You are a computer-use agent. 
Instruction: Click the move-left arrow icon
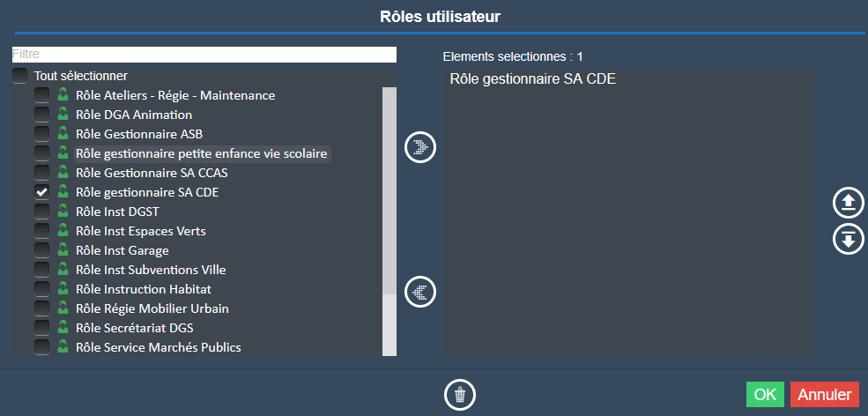420,291
